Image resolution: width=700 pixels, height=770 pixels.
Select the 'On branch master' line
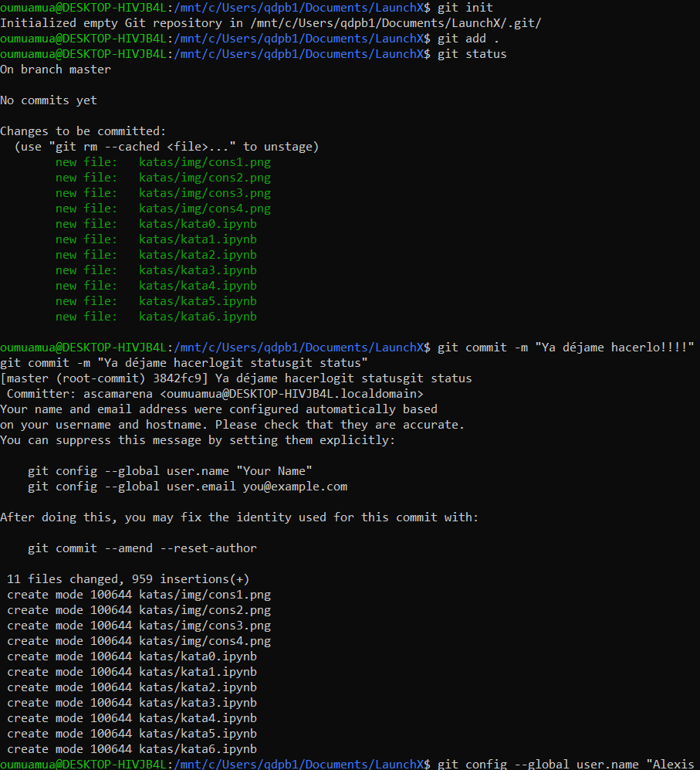[x=56, y=70]
